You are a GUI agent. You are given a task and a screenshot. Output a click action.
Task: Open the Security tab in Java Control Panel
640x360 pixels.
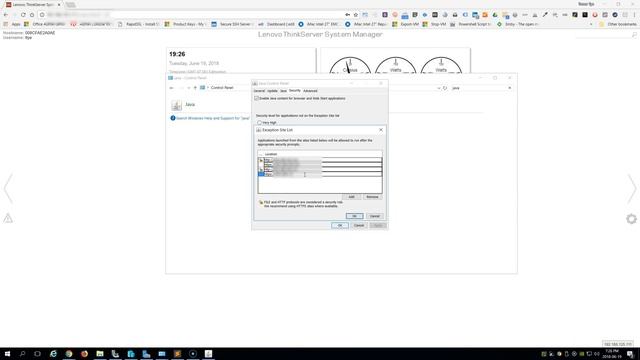[295, 91]
